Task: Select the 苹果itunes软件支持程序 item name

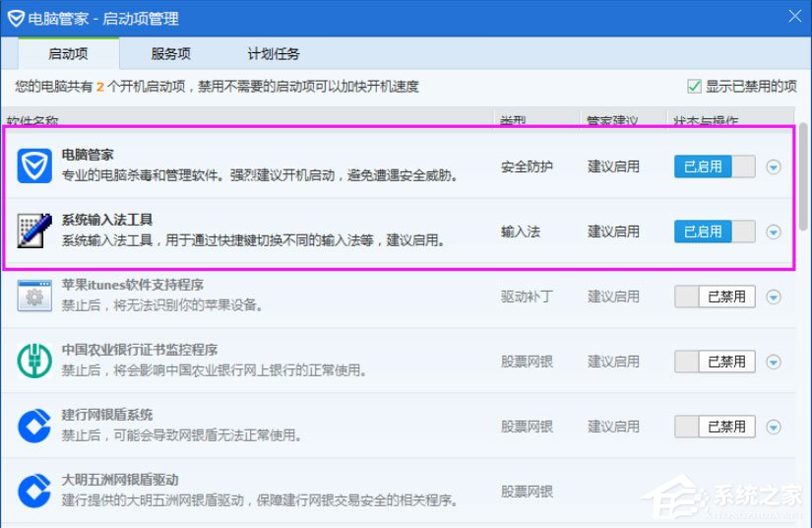Action: (x=133, y=285)
